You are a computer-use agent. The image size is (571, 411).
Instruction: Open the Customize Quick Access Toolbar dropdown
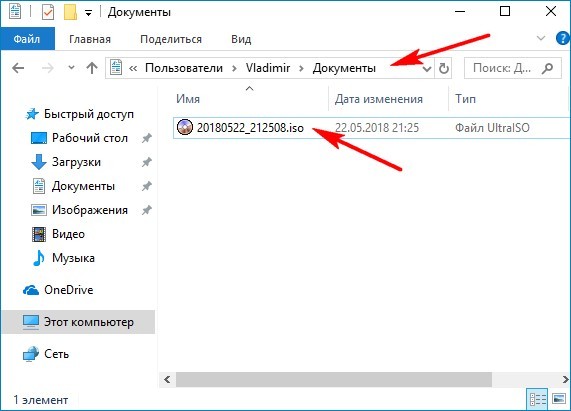[88, 13]
